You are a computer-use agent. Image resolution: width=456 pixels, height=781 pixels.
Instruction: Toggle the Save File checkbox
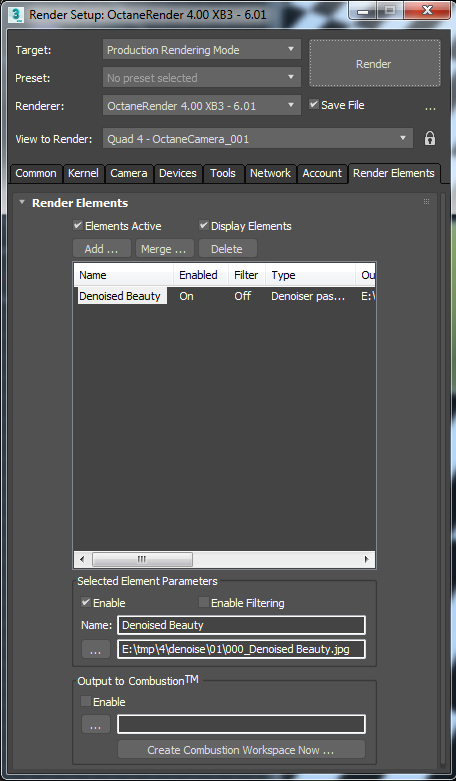[x=314, y=105]
